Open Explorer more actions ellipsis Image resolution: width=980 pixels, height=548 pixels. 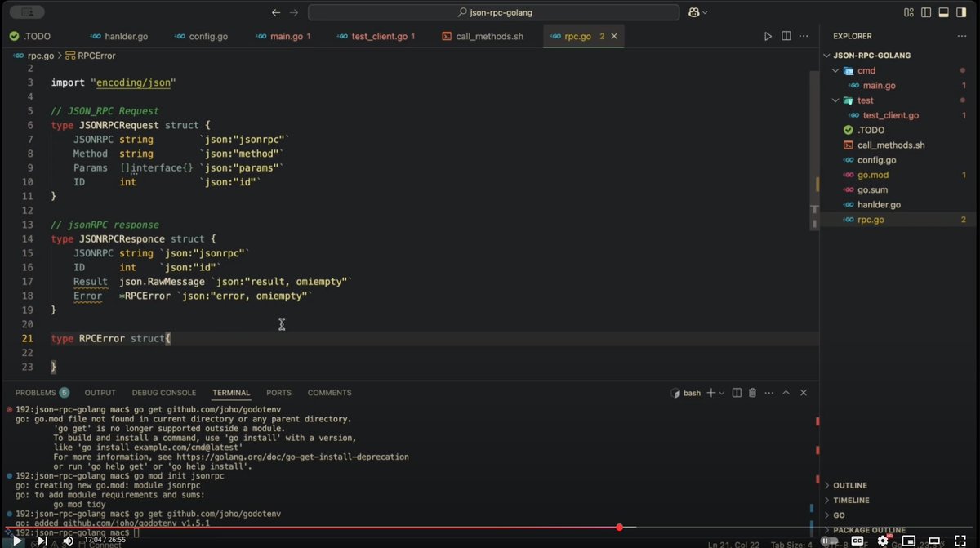point(961,36)
